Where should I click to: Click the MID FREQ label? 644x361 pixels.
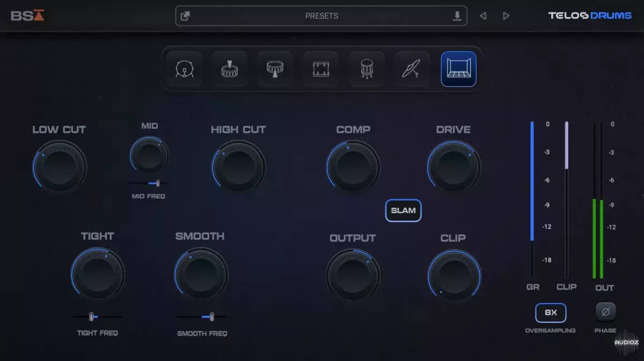[149, 197]
